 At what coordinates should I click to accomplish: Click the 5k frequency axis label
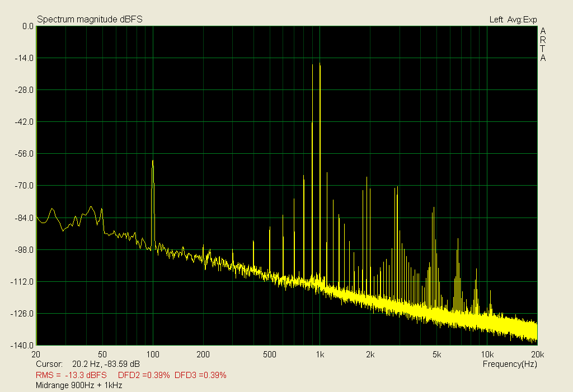436,355
